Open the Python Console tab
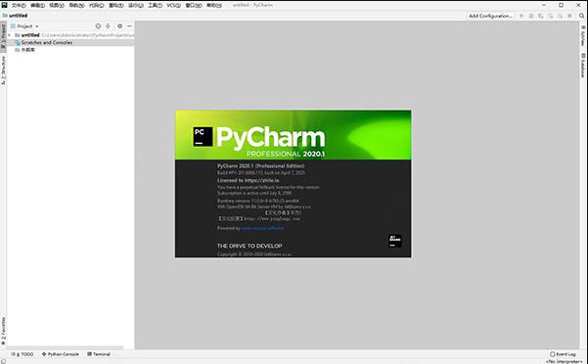 pyautogui.click(x=61, y=354)
